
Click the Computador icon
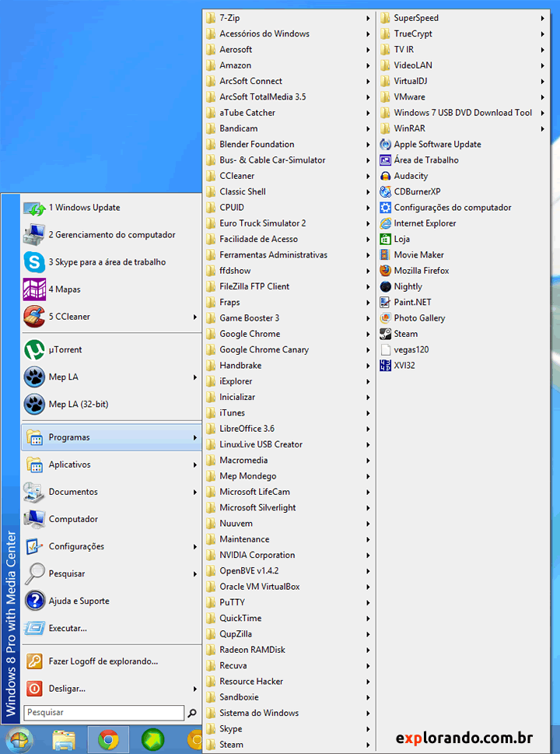click(34, 519)
